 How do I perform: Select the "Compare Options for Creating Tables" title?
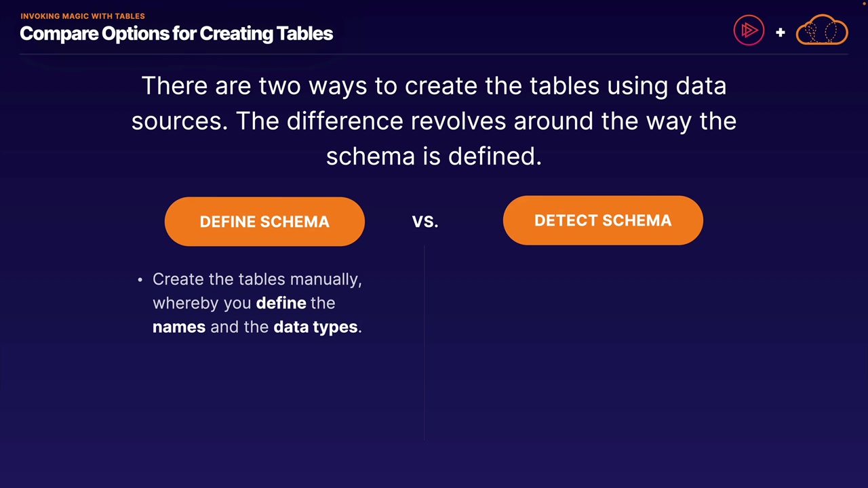176,34
